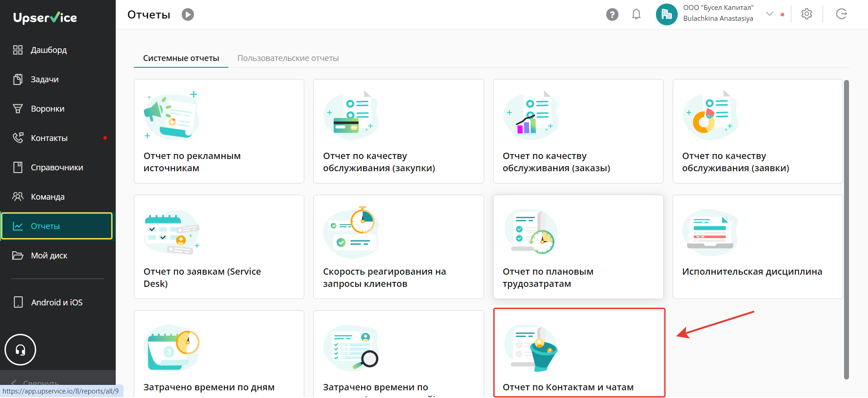Screen dimensions: 868x398
Task: Open the notifications bell
Action: pyautogui.click(x=636, y=14)
